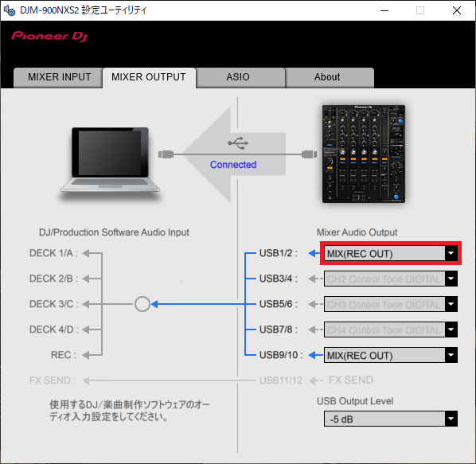
Task: Click the DJM-900NXS2 mixer image
Action: (364, 154)
